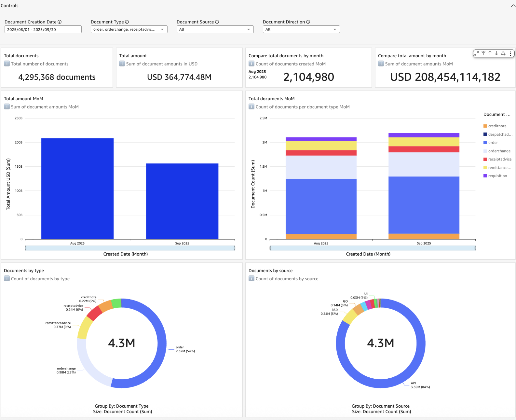Toggle the requisition legend entry
The image size is (516, 420).
coord(497,176)
